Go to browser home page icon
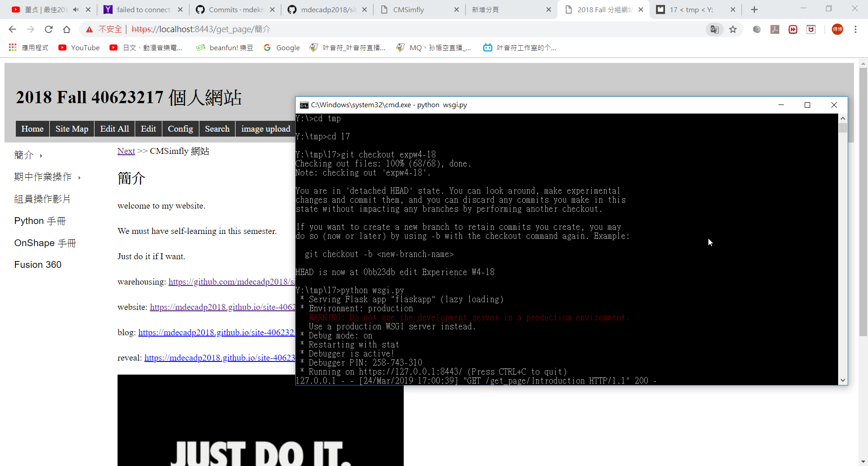This screenshot has width=868, height=466. point(66,29)
